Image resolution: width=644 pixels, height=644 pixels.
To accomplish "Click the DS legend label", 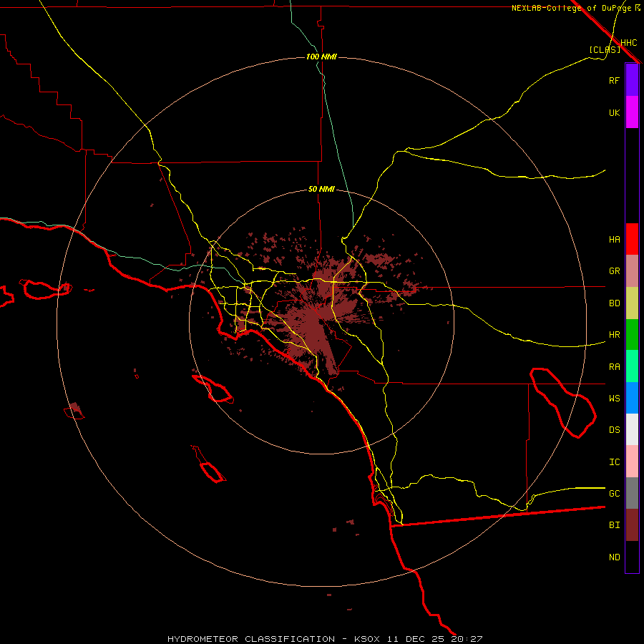I will [x=614, y=430].
